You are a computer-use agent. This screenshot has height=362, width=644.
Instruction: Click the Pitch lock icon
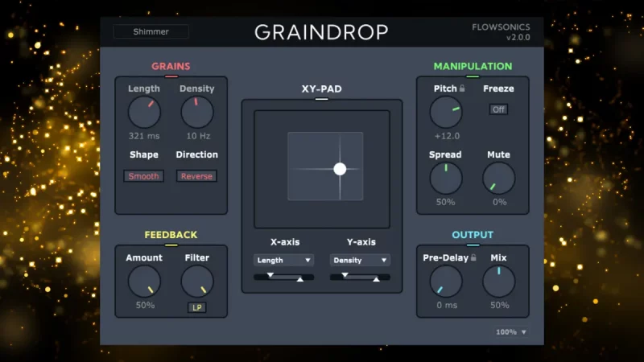[x=463, y=88]
